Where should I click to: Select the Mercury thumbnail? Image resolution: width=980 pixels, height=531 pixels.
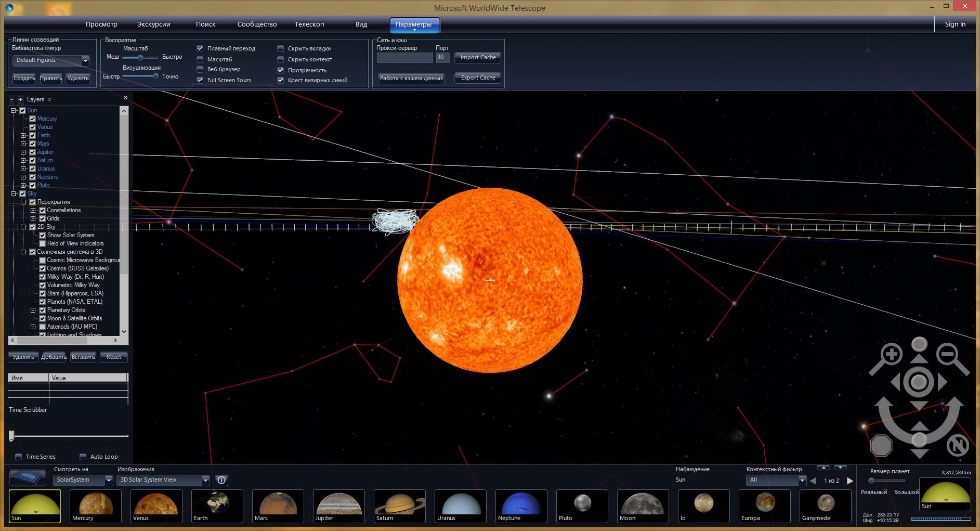(96, 506)
